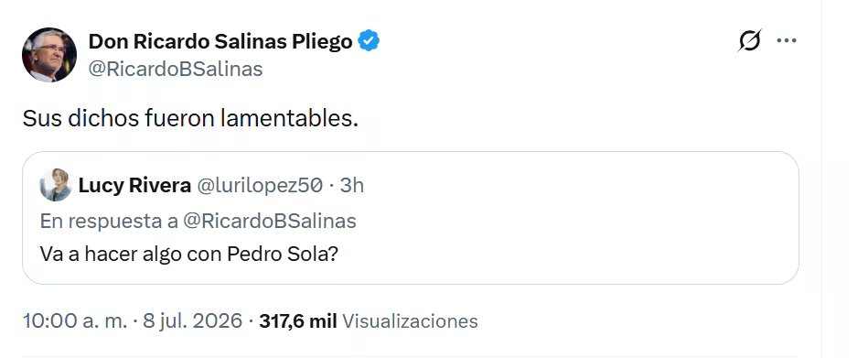The height and width of the screenshot is (358, 868).
Task: Click the Grok slashed-circle icon
Action: [x=749, y=40]
